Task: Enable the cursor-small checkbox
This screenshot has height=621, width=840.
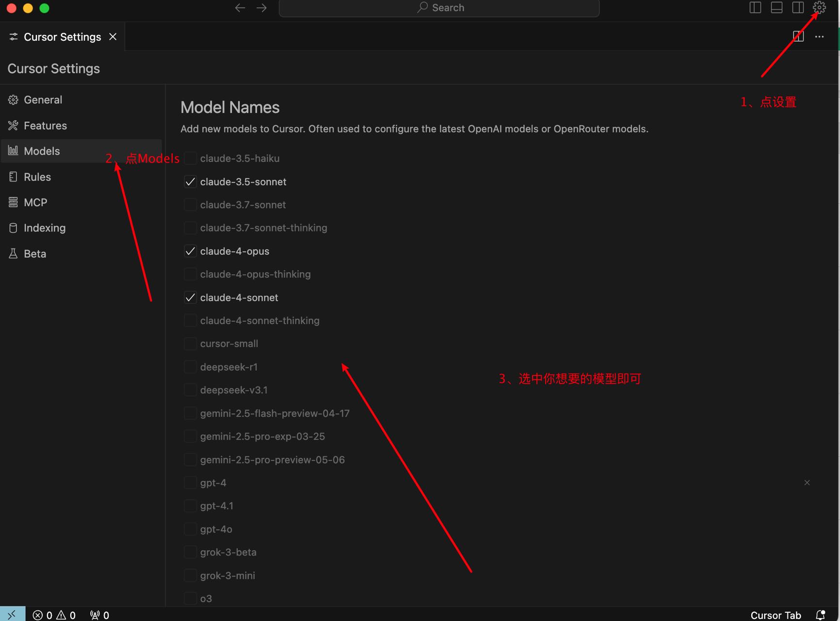Action: [x=190, y=343]
